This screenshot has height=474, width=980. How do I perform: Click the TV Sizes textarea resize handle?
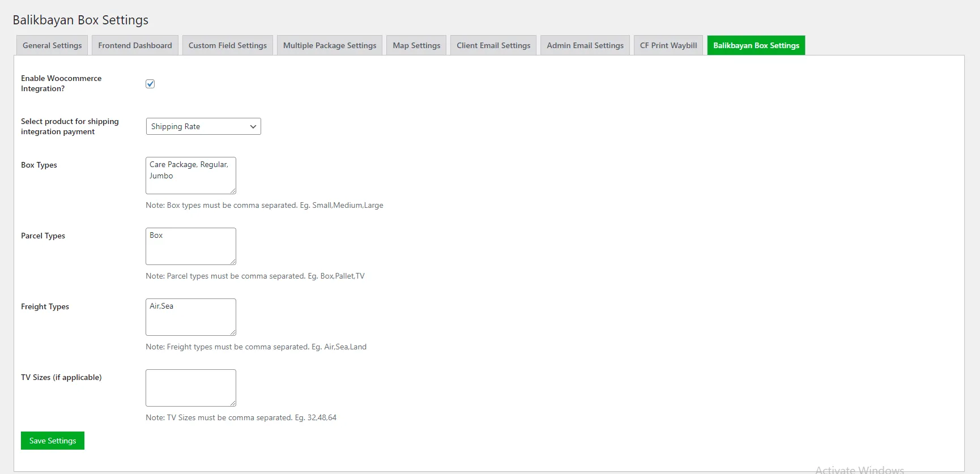coord(233,403)
